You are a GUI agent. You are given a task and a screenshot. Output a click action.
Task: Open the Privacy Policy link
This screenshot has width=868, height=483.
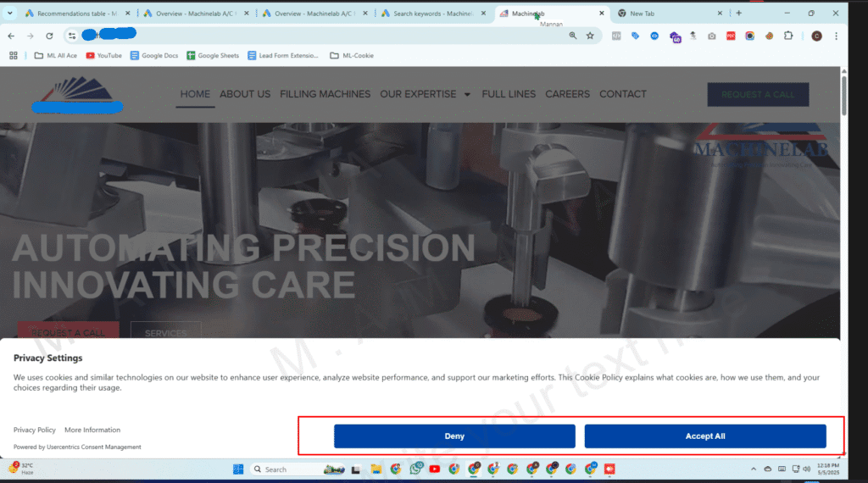(35, 430)
